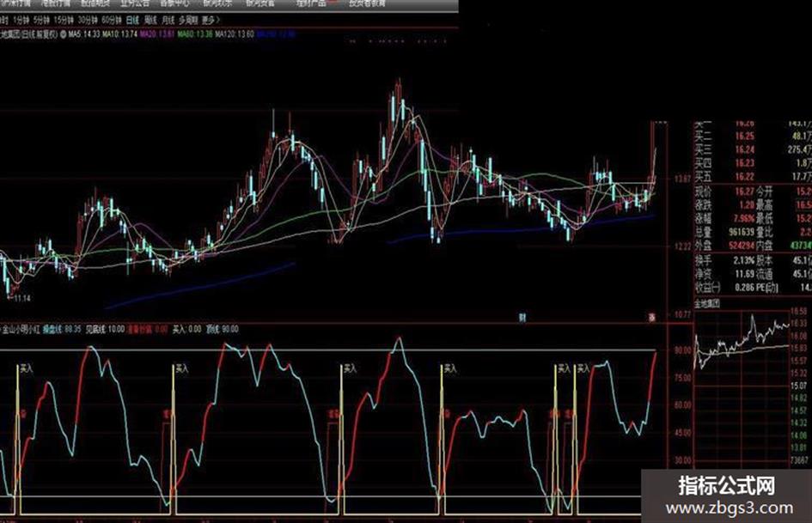812x523 pixels.
Task: Click the 45.00 indicator axis label
Action: click(682, 433)
